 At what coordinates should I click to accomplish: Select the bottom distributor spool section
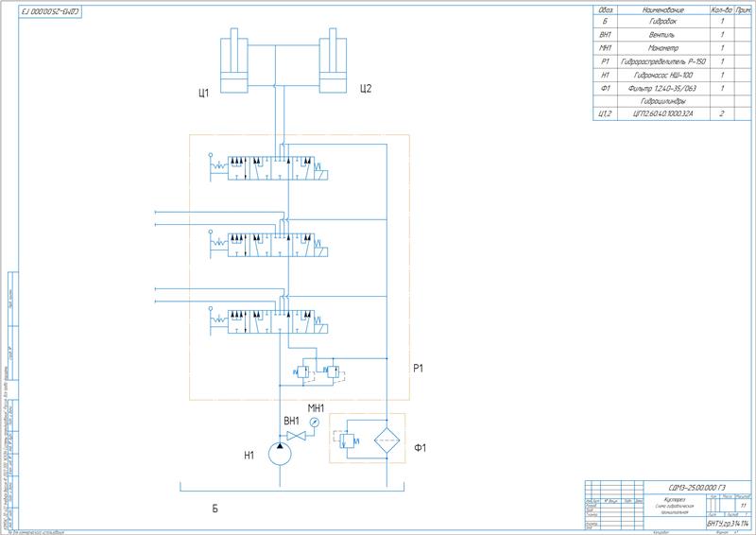click(271, 320)
